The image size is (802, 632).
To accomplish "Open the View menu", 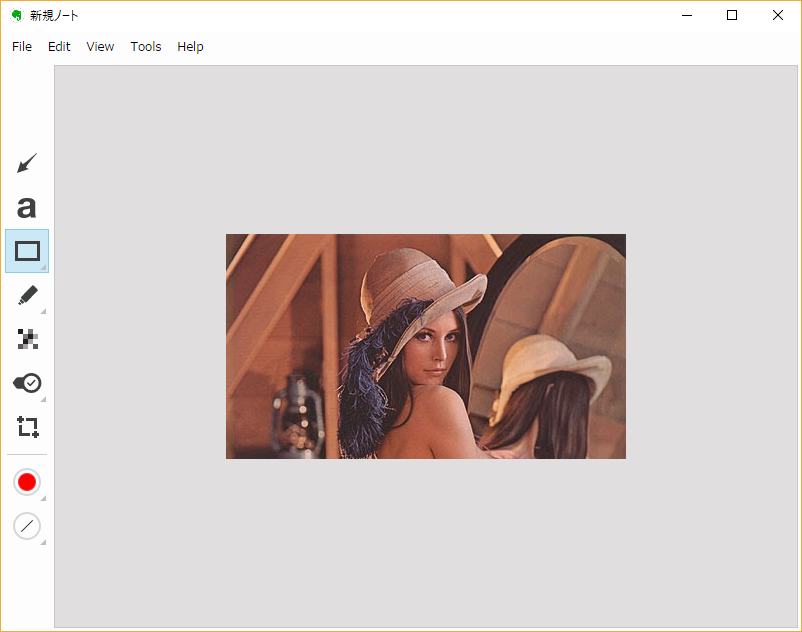I will pos(100,47).
